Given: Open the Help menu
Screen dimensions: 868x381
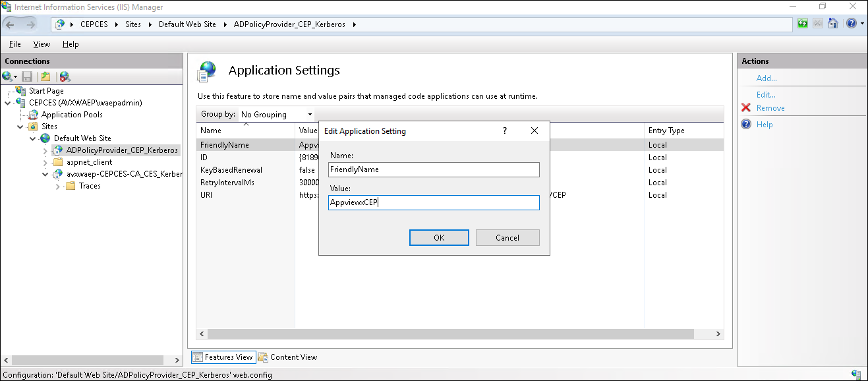Looking at the screenshot, I should tap(71, 44).
